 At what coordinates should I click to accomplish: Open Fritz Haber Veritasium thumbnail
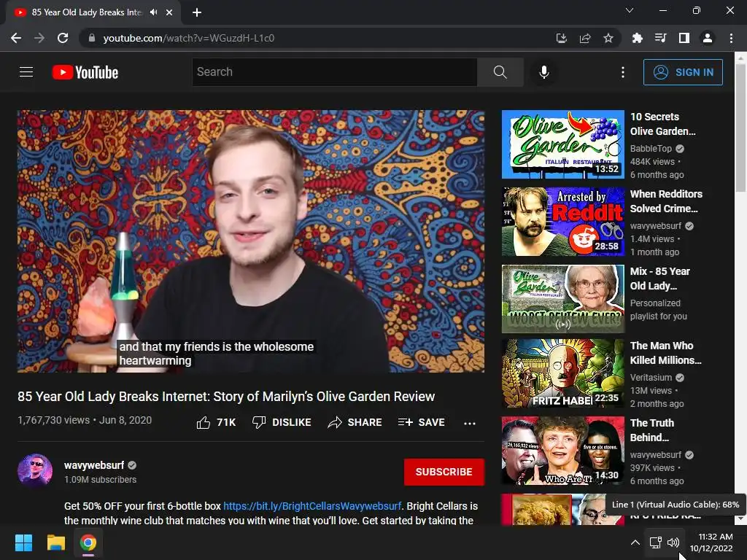coord(562,373)
